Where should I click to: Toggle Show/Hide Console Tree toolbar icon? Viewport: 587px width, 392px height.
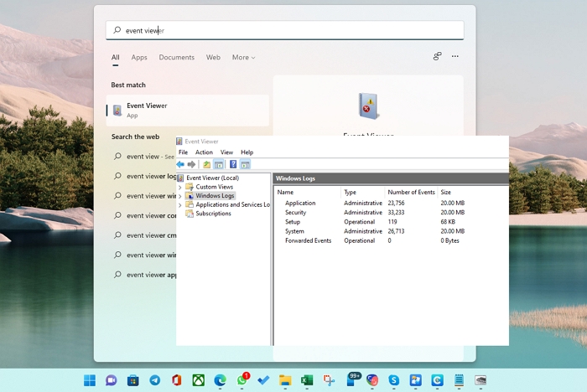[x=219, y=164]
